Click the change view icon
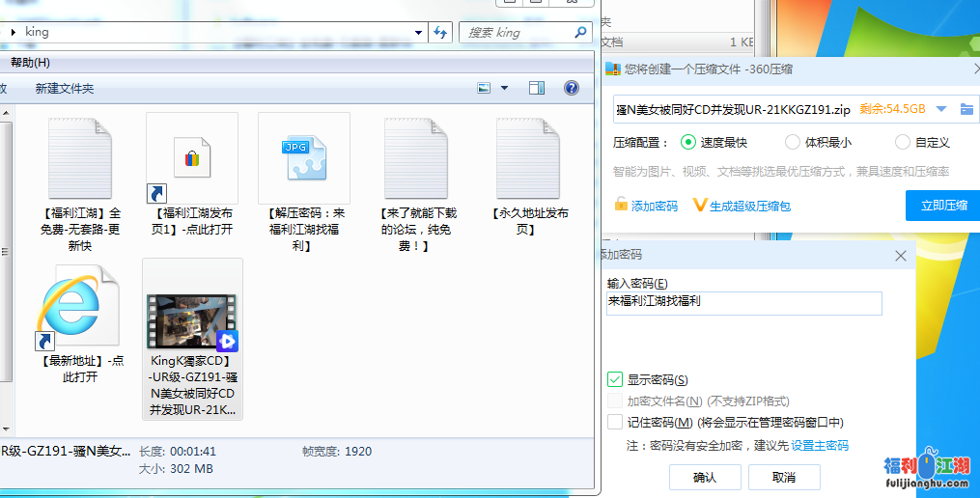This screenshot has height=498, width=980. pyautogui.click(x=484, y=88)
